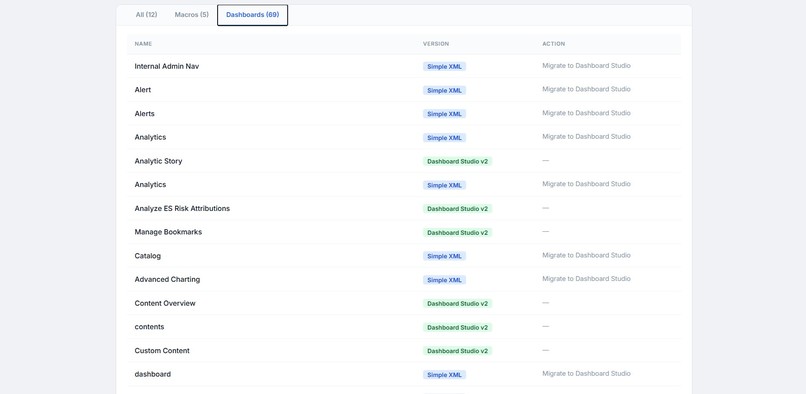Screen dimensions: 806x394
Task: Select the Custom Content dashboard name
Action: pos(162,351)
